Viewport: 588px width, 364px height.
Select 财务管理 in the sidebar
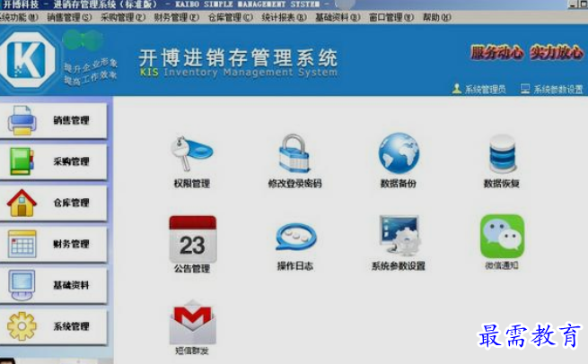point(53,244)
